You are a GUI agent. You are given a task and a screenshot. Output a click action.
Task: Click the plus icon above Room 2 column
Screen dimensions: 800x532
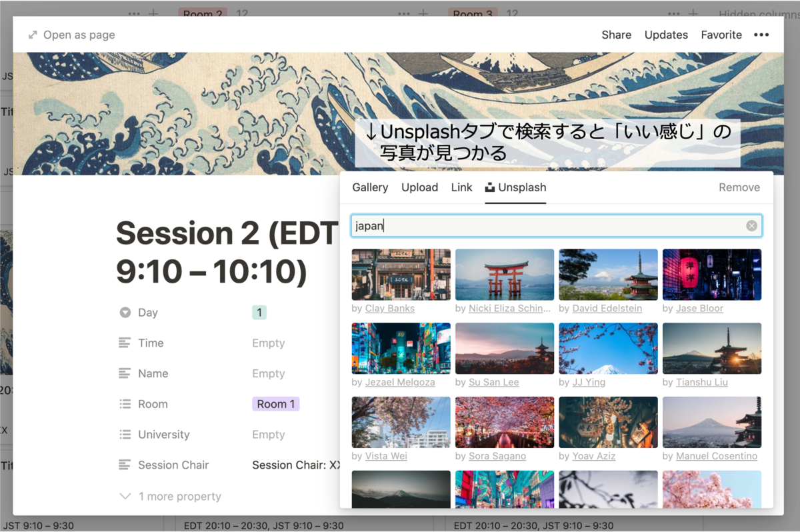tap(155, 13)
